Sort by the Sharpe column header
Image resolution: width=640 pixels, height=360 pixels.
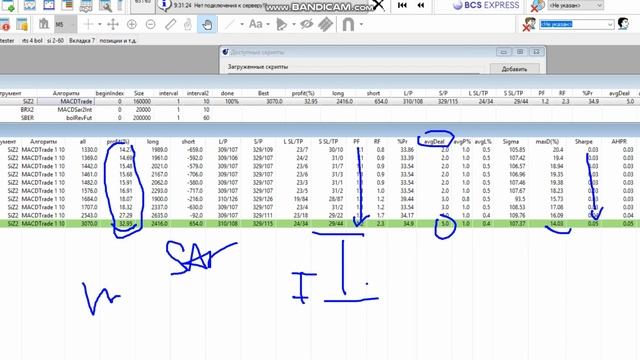click(x=583, y=142)
